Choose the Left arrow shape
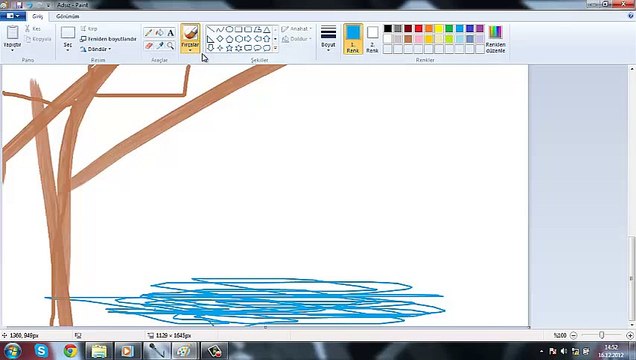Image resolution: width=636 pixels, height=360 pixels. tap(257, 39)
